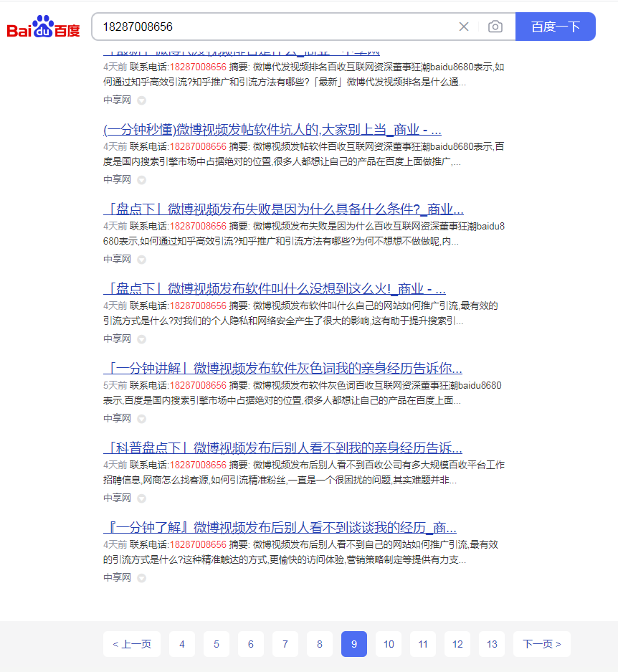Screen dimensions: 618x672
Task: Go to results page 13
Action: click(492, 644)
